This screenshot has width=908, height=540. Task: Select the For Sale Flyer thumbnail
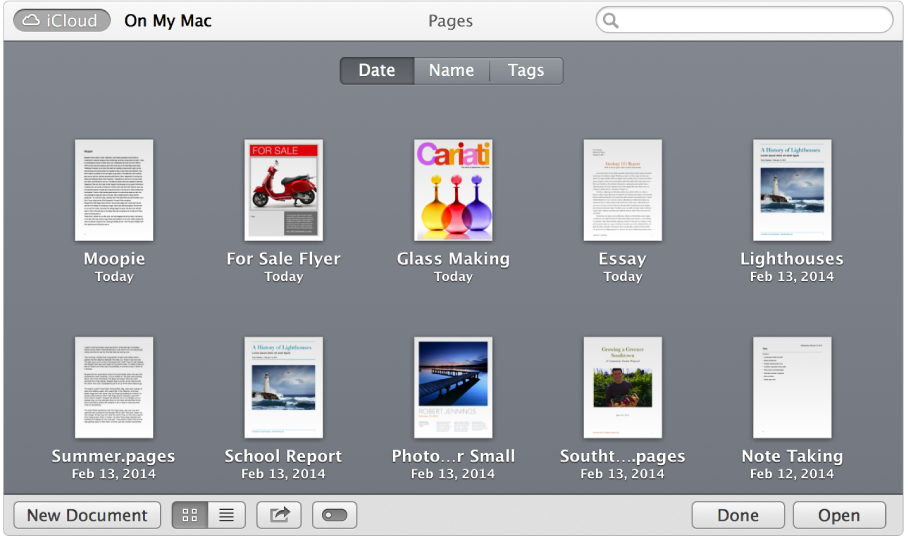[x=284, y=190]
